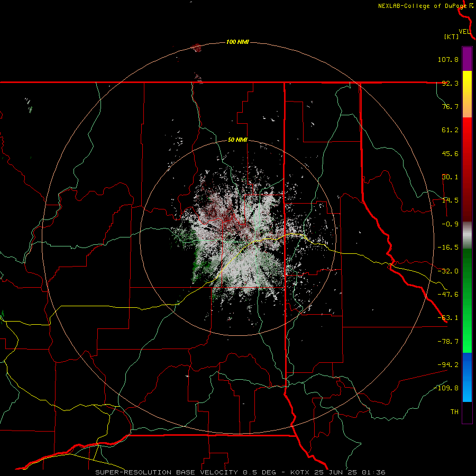Screen dimensions: 476x476
Task: Click the blue segment of velocity color bar
Action: coord(467,377)
